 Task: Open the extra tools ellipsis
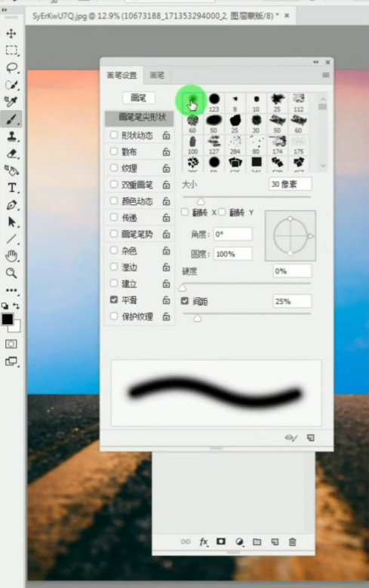11,290
